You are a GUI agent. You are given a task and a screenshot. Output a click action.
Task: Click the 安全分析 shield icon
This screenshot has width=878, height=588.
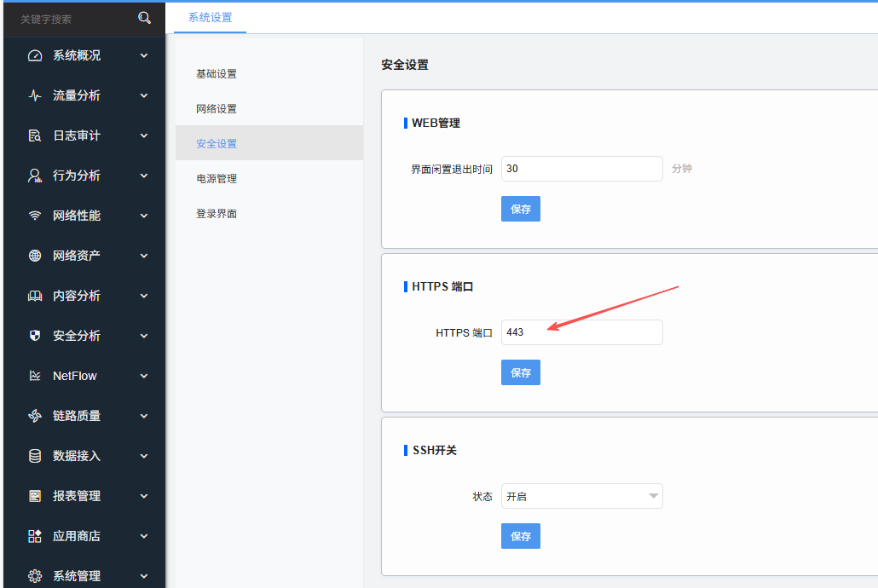click(x=35, y=336)
